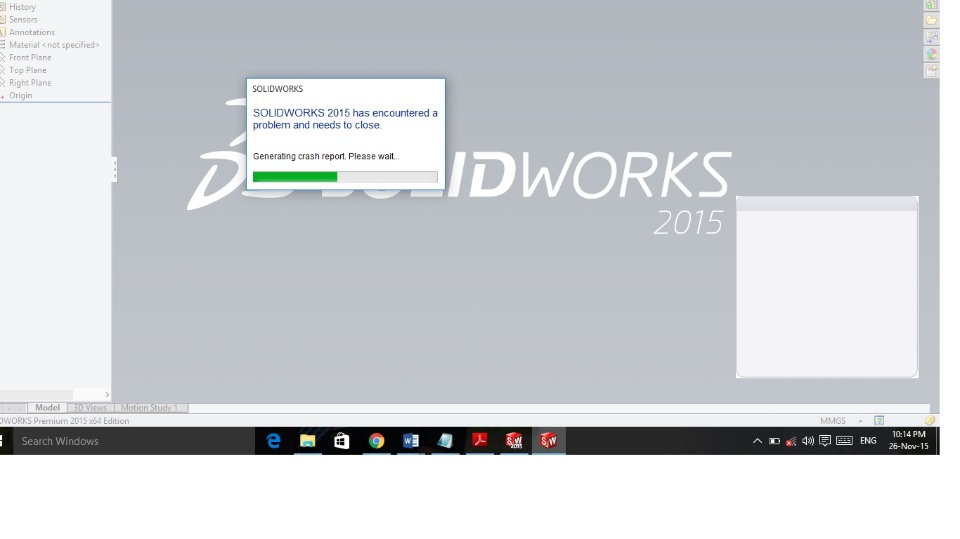
Task: Open Microsoft Word from the taskbar
Action: 410,441
